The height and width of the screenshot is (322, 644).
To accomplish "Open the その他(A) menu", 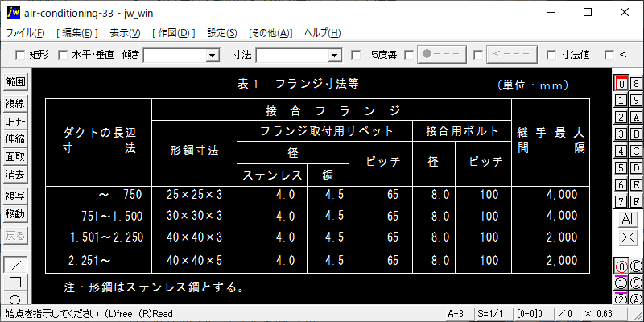I will (270, 33).
